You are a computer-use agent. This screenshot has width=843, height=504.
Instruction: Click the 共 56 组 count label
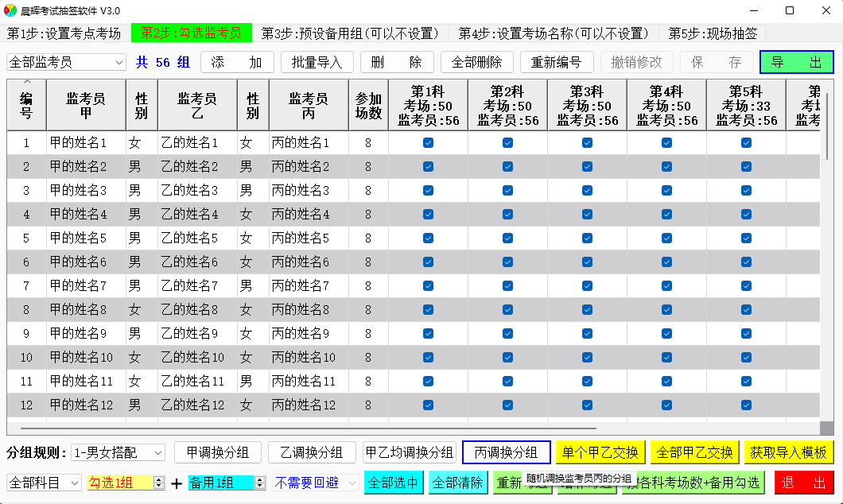pyautogui.click(x=163, y=62)
